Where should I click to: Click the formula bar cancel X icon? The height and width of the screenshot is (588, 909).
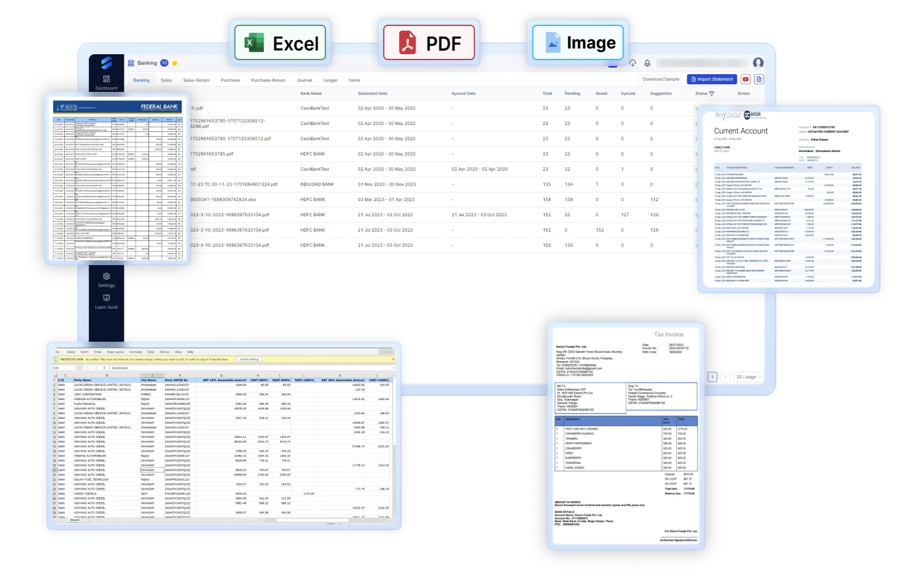tap(87, 368)
